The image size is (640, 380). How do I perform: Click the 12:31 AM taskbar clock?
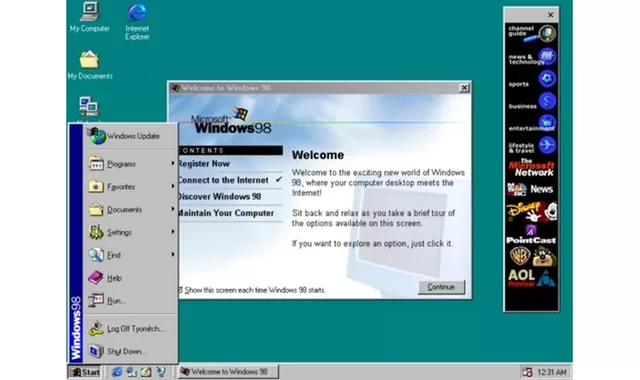pyautogui.click(x=552, y=372)
